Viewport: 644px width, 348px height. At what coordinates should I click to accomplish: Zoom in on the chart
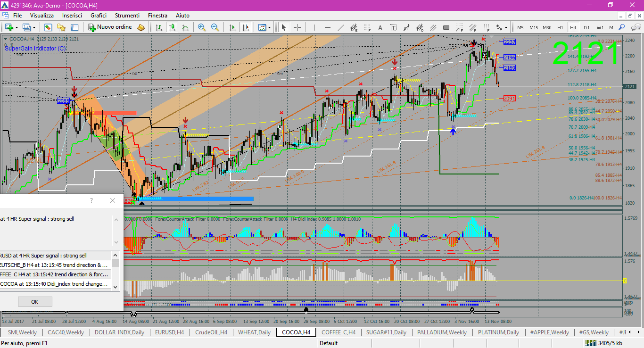click(x=202, y=27)
